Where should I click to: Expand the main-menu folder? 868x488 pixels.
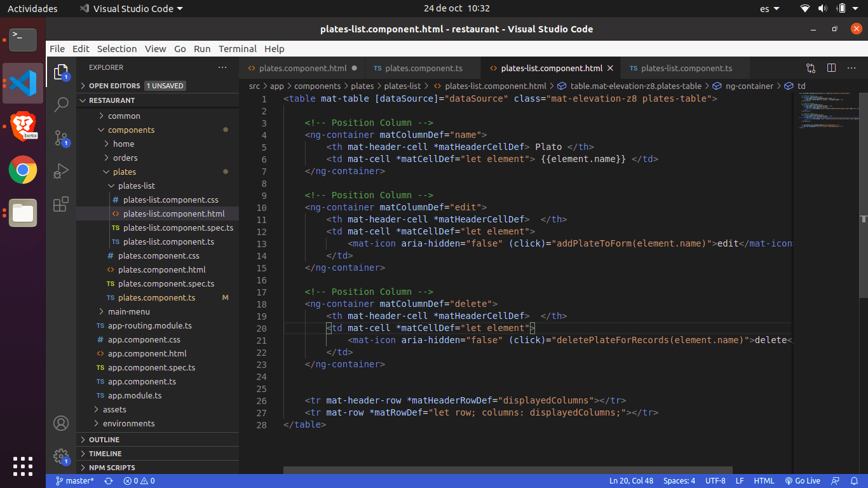click(x=128, y=311)
